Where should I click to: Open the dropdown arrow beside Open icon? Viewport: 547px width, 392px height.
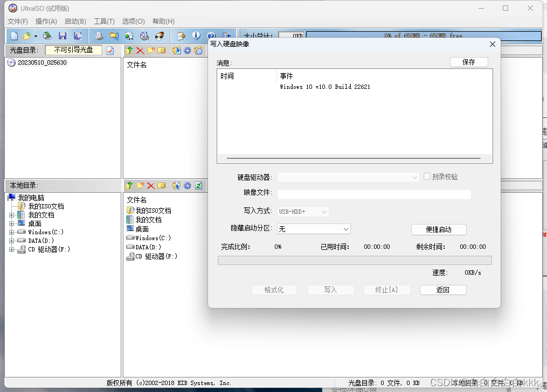tap(36, 36)
